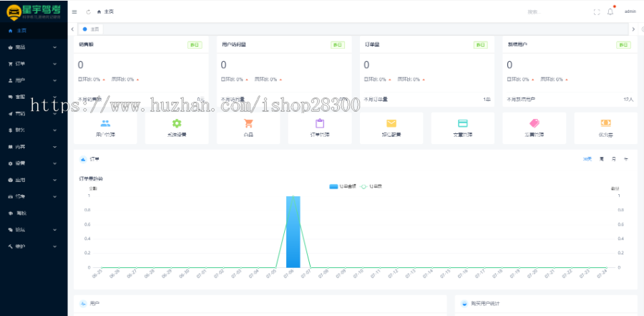The image size is (644, 316).
Task: Expand the 应用 sidebar menu chevron
Action: pyautogui.click(x=54, y=180)
